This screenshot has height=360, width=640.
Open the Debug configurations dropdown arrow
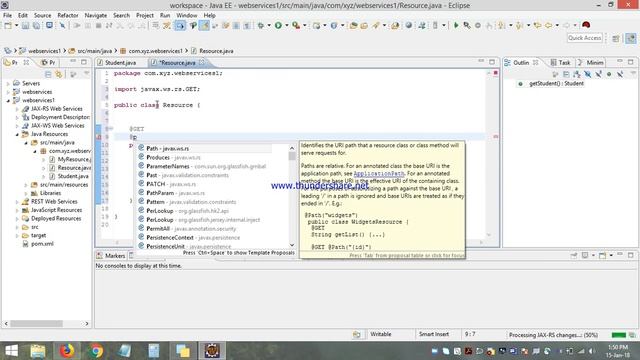[x=269, y=25]
